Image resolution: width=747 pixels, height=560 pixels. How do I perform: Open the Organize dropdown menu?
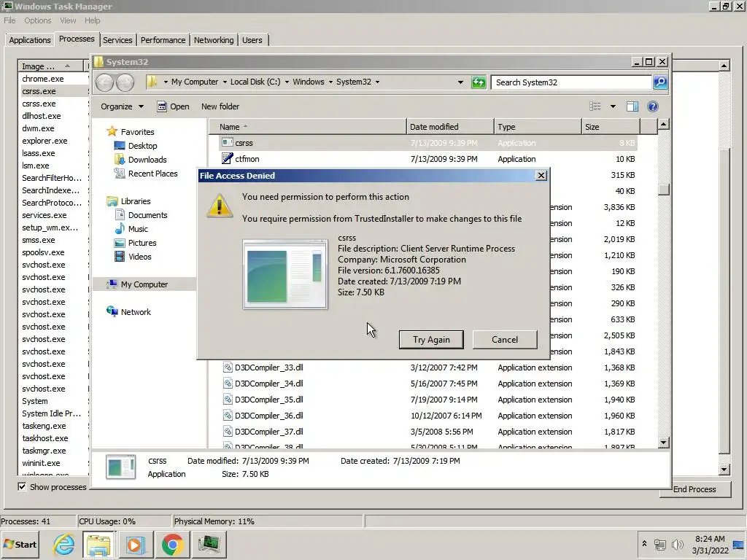tap(122, 106)
